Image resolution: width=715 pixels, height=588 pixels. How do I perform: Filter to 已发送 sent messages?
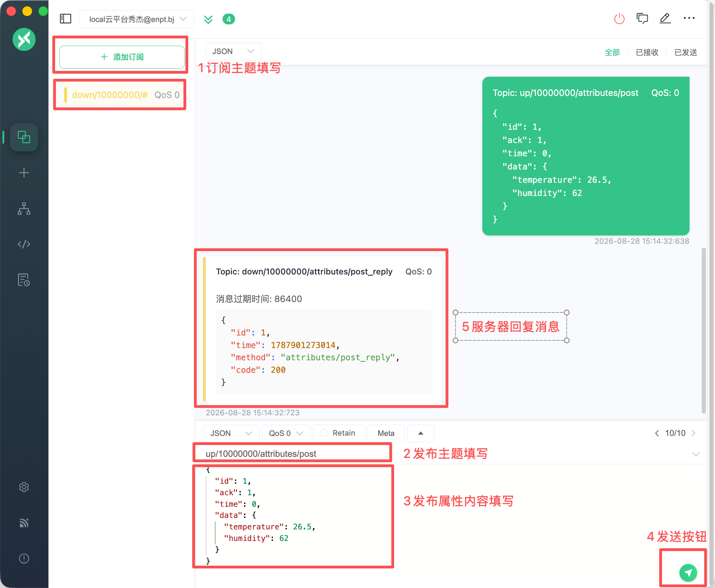686,52
